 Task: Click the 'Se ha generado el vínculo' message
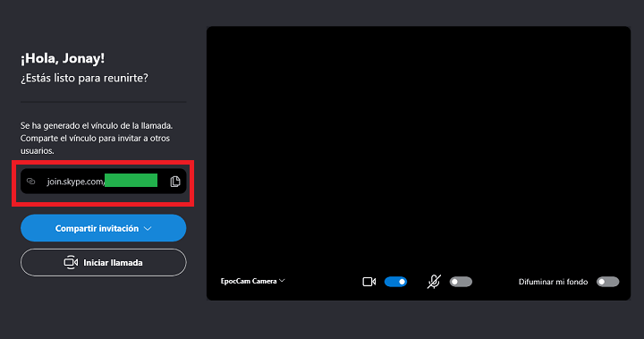tap(97, 138)
